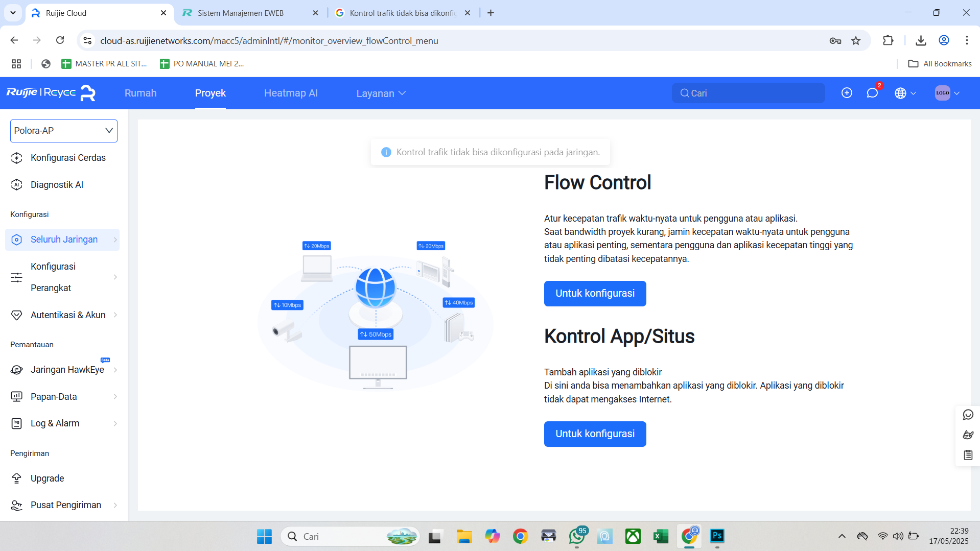Open the messages icon with notification badge
Image resolution: width=980 pixels, height=551 pixels.
click(x=872, y=93)
